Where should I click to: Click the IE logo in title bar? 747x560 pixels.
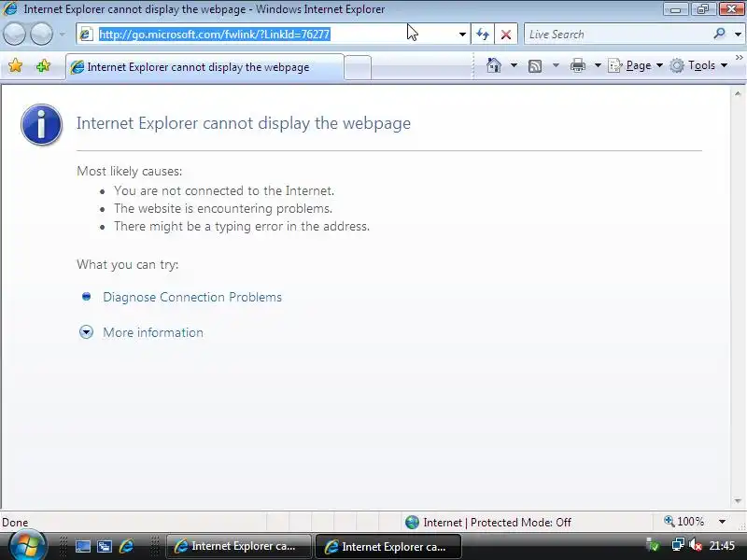click(10, 8)
